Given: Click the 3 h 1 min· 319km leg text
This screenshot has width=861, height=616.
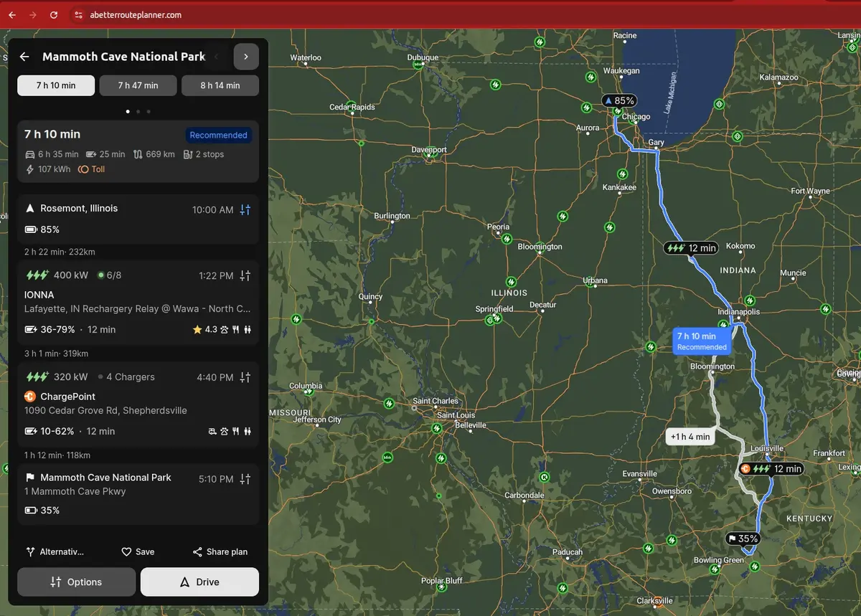Looking at the screenshot, I should [57, 354].
